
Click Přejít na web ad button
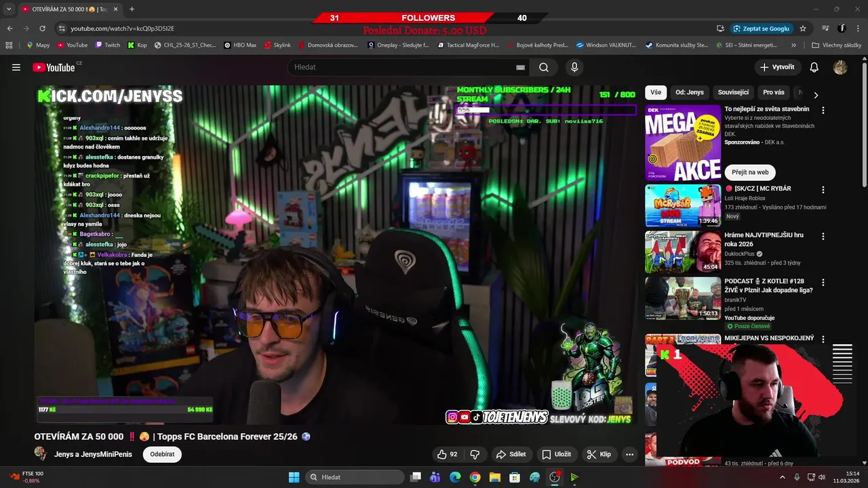pos(750,172)
